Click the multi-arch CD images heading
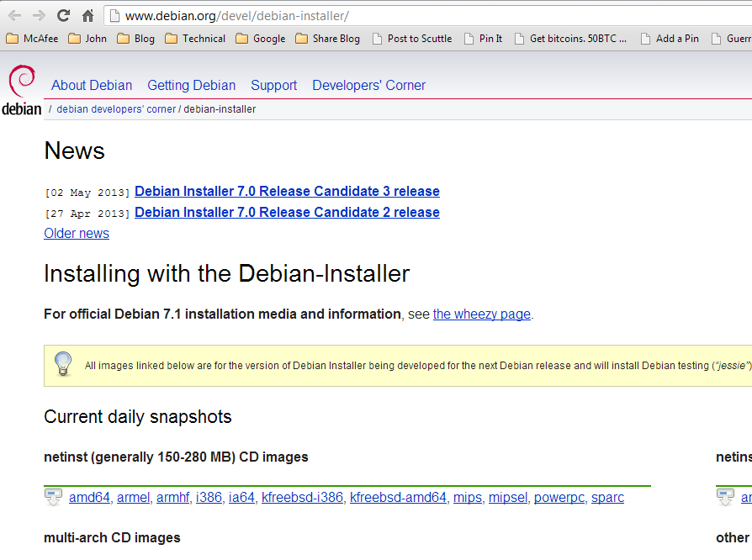 [x=112, y=538]
